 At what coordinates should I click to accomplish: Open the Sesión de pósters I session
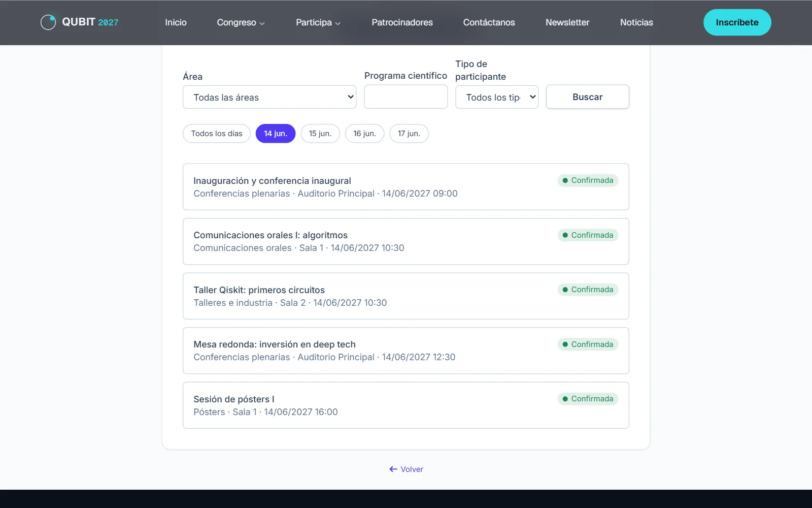406,405
